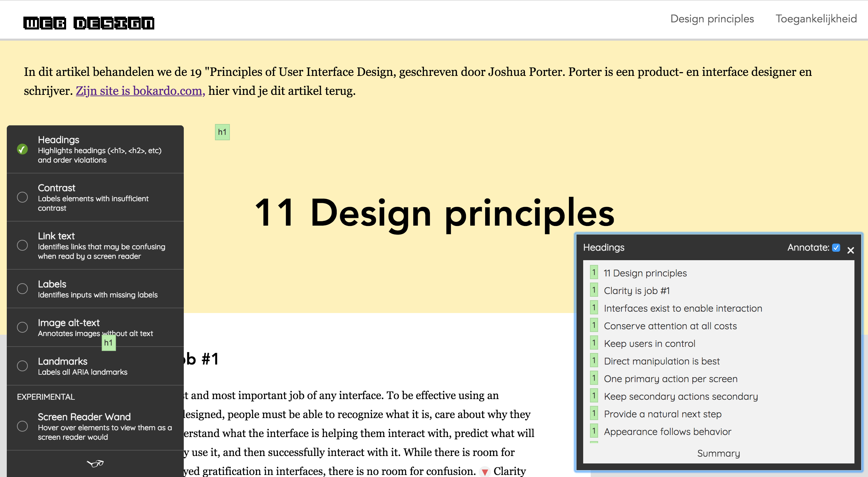Select the h1 annotation badge on heading

click(221, 131)
